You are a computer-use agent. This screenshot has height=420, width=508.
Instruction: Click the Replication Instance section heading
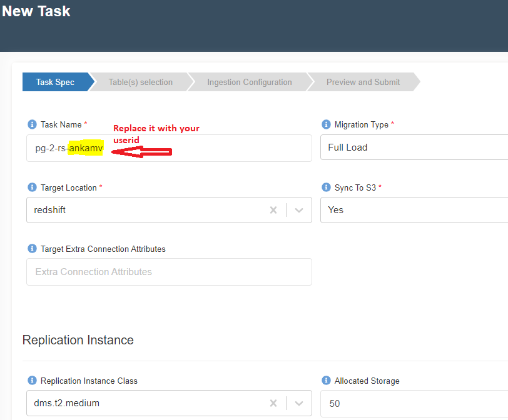(78, 340)
